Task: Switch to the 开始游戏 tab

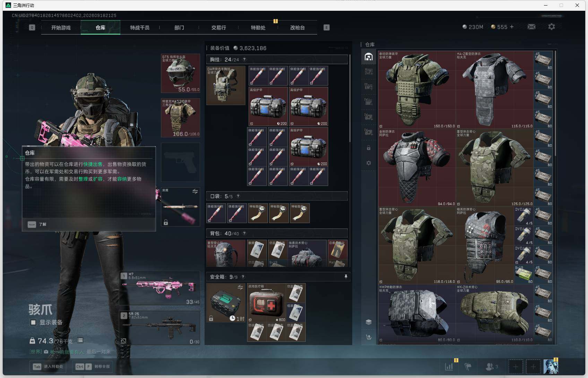Action: tap(61, 27)
